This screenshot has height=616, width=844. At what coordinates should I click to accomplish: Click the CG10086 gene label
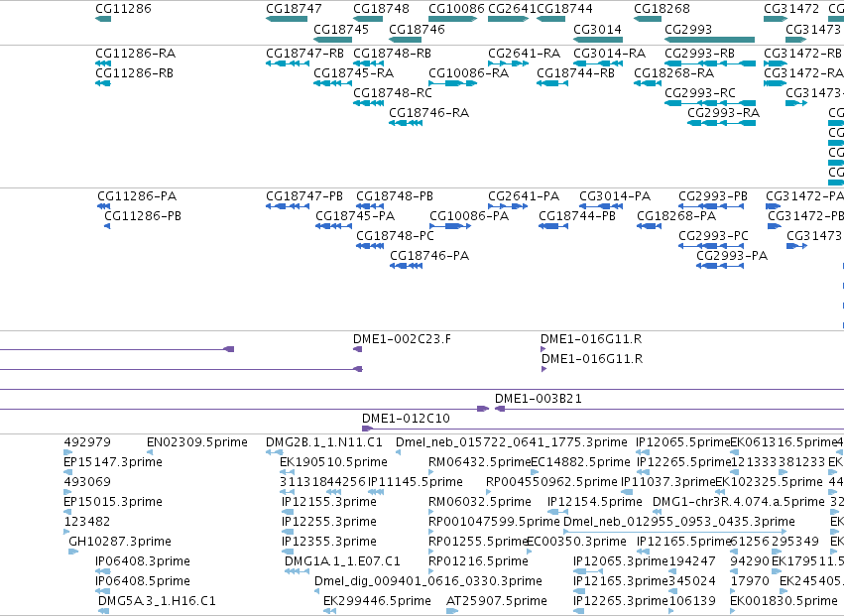[457, 9]
